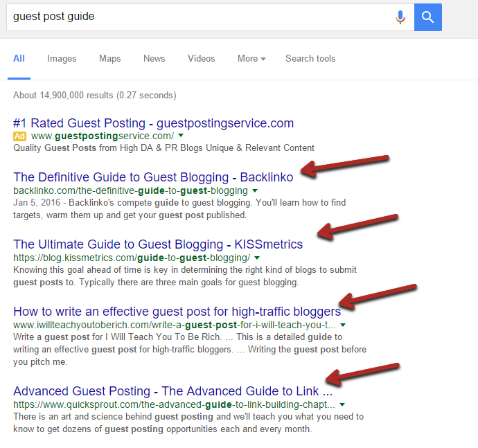This screenshot has width=478, height=448.
Task: Click the https://www.quicksprout.com URL text
Action: [x=174, y=405]
